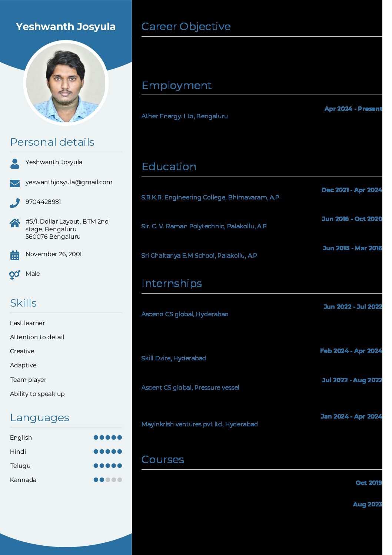This screenshot has height=555, width=392.
Task: Click the Dollar Layout address text
Action: click(x=67, y=229)
